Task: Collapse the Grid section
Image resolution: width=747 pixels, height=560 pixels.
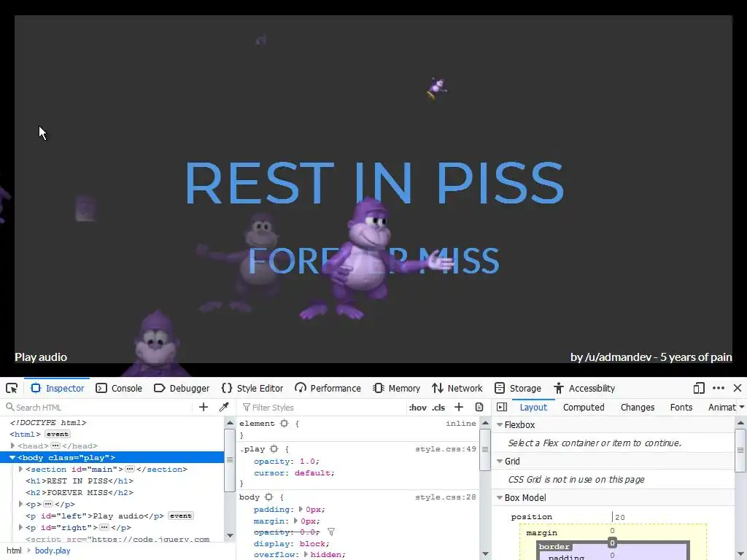Action: (x=500, y=462)
